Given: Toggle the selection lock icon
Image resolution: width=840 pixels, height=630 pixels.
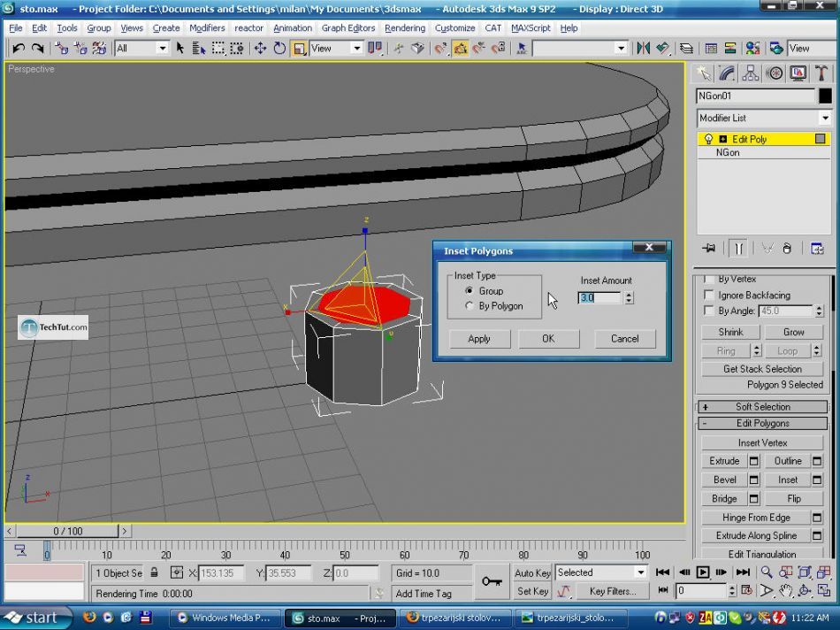Looking at the screenshot, I should pos(154,572).
